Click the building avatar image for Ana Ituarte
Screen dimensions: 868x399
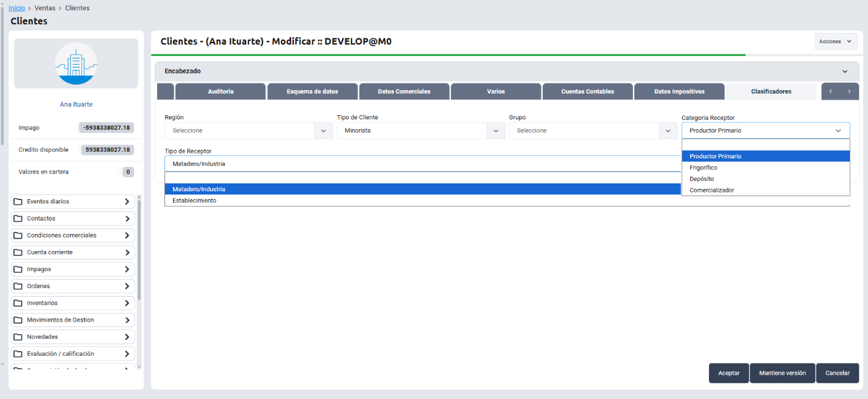(76, 63)
